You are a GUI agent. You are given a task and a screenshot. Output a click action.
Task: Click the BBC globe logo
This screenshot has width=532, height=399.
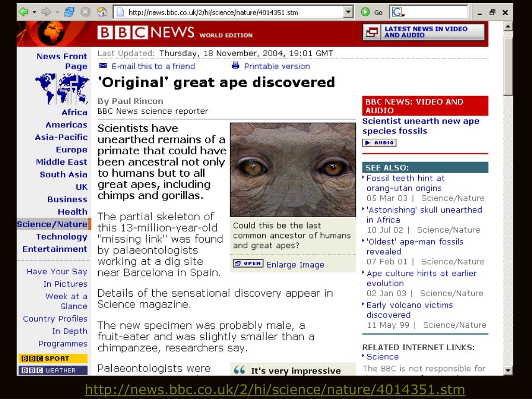click(51, 33)
